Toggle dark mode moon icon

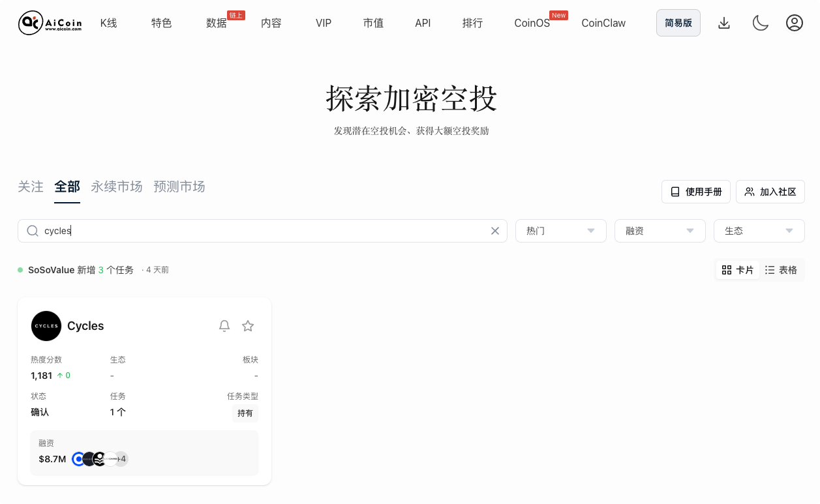click(x=760, y=23)
